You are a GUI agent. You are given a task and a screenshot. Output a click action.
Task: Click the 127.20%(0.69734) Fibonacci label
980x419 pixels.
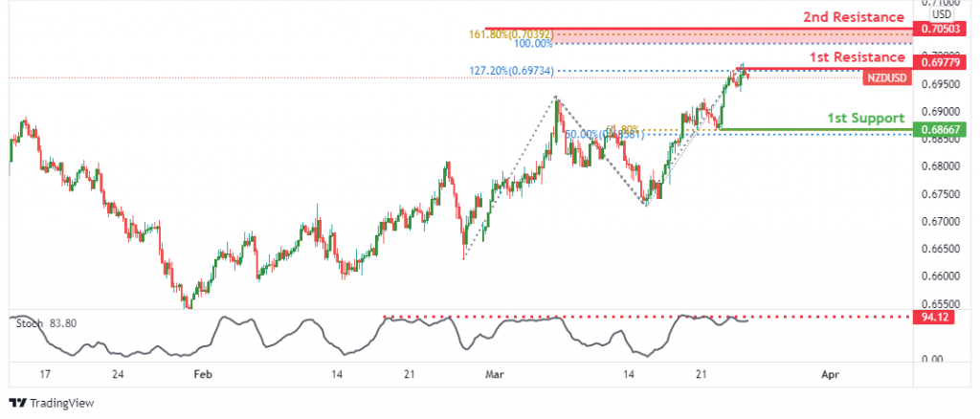click(x=511, y=71)
